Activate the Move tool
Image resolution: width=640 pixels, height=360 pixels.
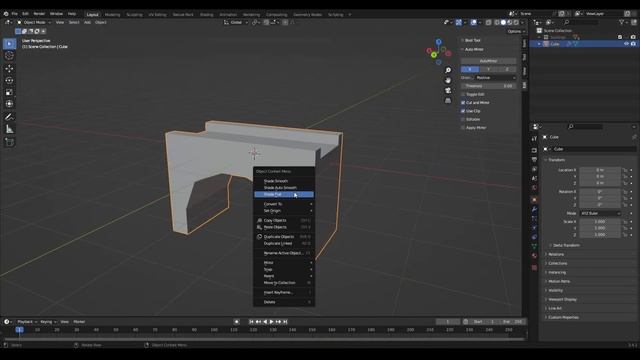tap(9, 69)
